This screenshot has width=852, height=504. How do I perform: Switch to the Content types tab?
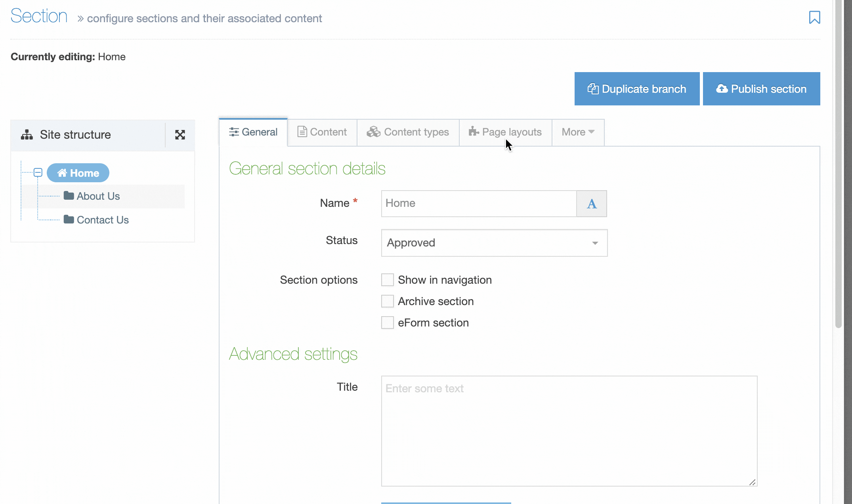click(x=408, y=132)
